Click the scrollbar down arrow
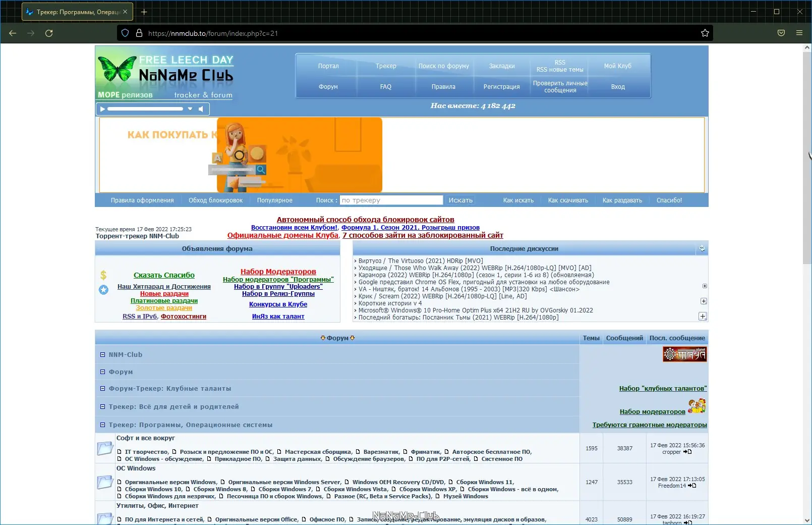 point(807,520)
